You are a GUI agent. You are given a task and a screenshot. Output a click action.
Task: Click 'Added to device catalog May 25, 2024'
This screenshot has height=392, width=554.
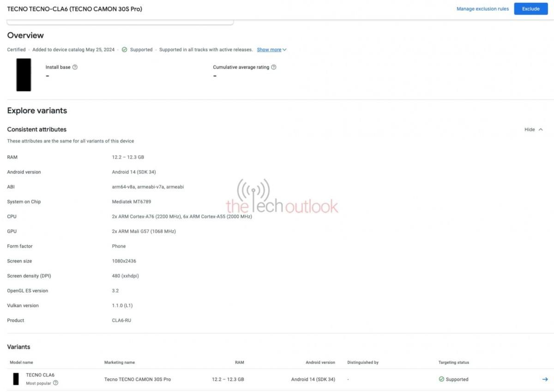(x=74, y=49)
